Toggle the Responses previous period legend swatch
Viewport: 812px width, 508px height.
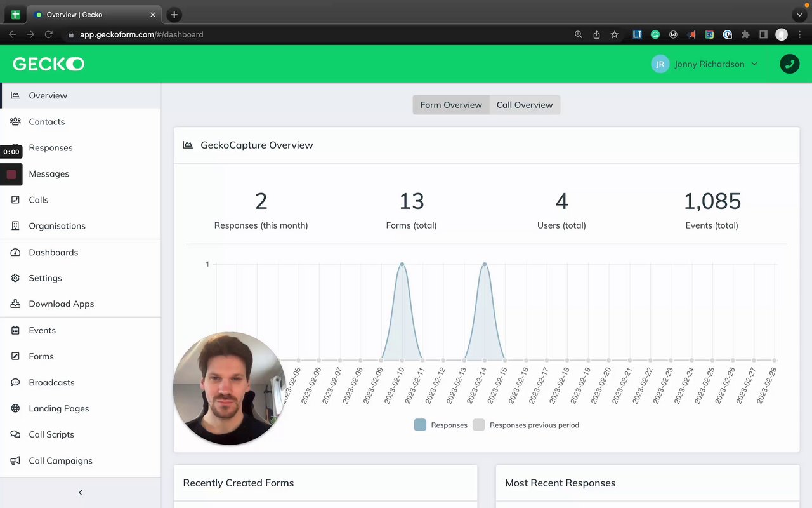point(479,425)
